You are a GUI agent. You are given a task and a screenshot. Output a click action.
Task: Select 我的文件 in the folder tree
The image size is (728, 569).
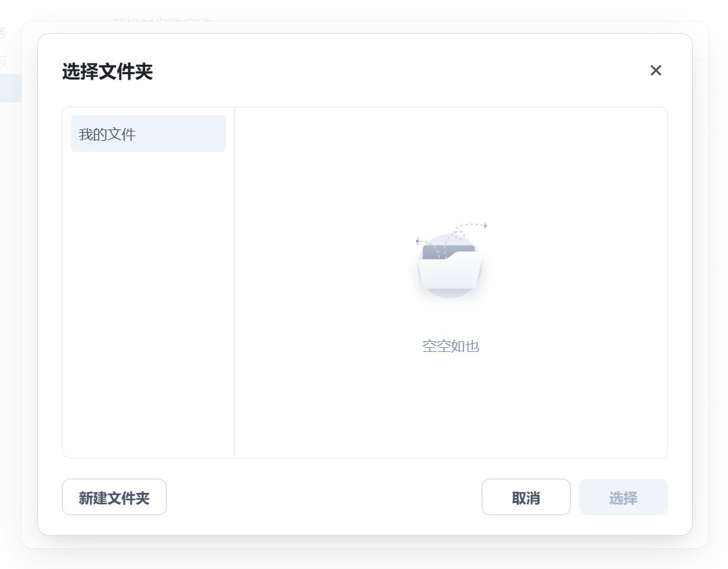pos(148,134)
